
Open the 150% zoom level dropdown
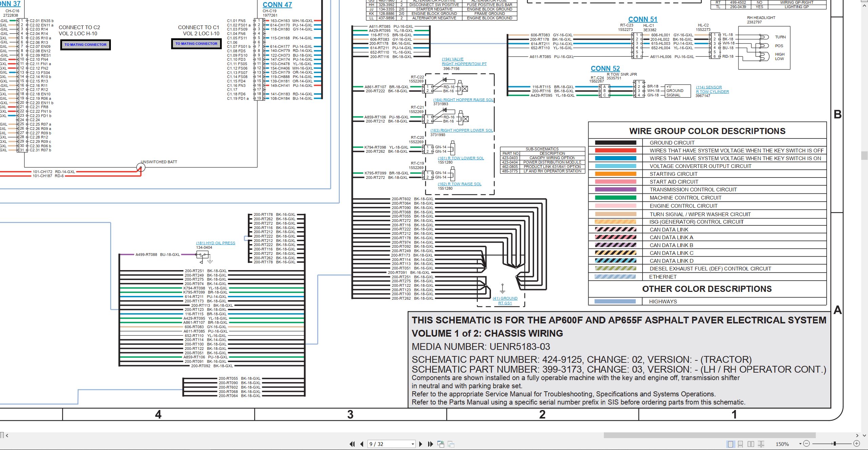[x=800, y=444]
